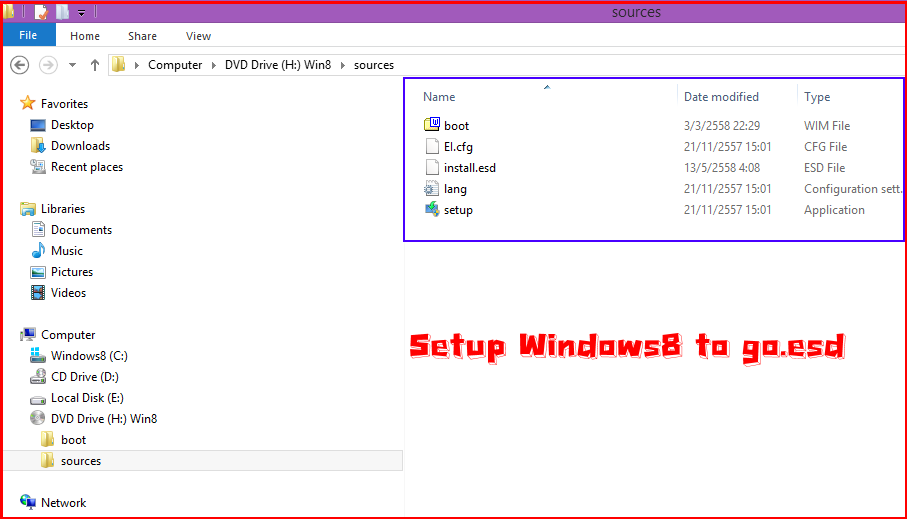Viewport: 907px width, 519px height.
Task: Open Windows8 (C:) drive
Action: click(x=90, y=356)
